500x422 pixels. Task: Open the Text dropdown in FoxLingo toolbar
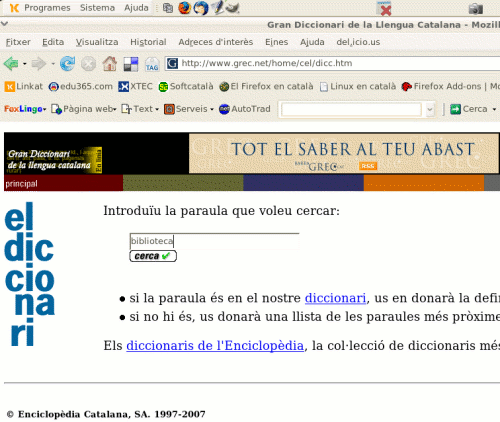click(x=140, y=109)
